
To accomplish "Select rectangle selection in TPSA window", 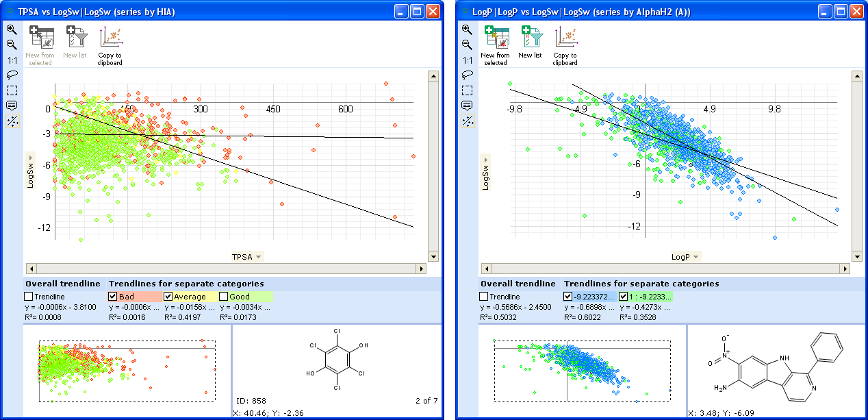I will pos(12,90).
